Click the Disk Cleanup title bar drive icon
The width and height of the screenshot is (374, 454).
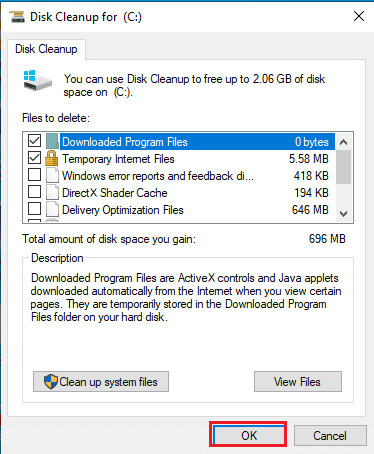[x=17, y=17]
